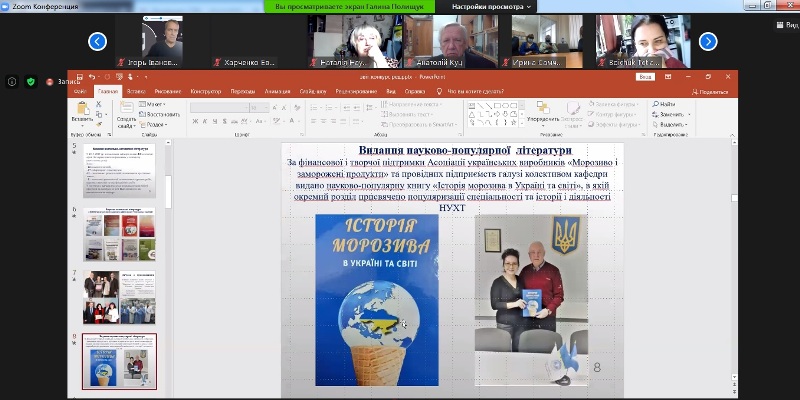
Task: Open the font color A dropdown
Action: pos(299,121)
